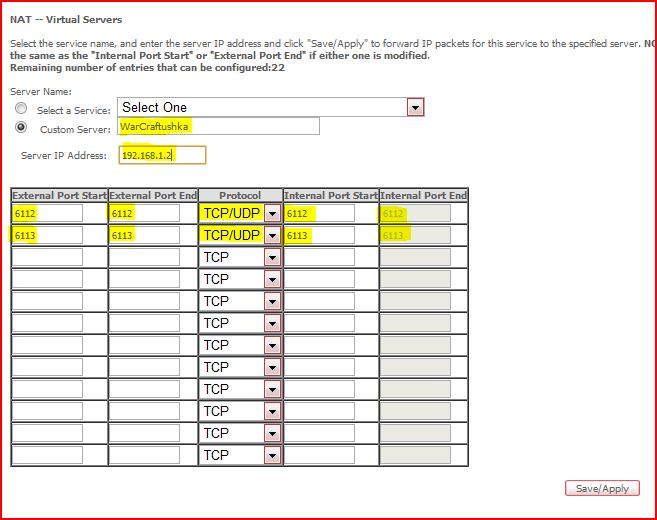The image size is (657, 520).
Task: Click the 'NAT -- Virtual Servers' heading
Action: pyautogui.click(x=66, y=19)
